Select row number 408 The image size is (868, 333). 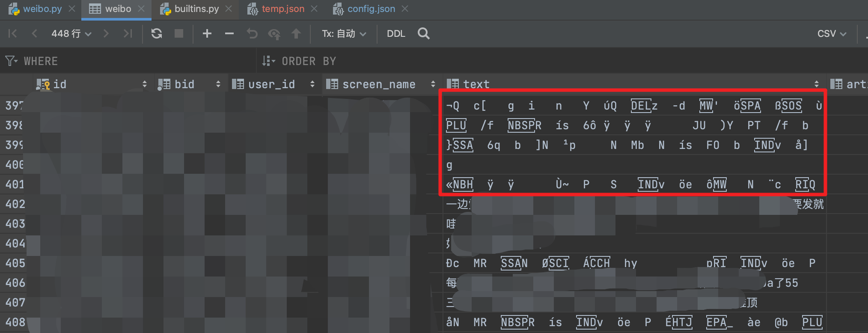[x=15, y=322]
